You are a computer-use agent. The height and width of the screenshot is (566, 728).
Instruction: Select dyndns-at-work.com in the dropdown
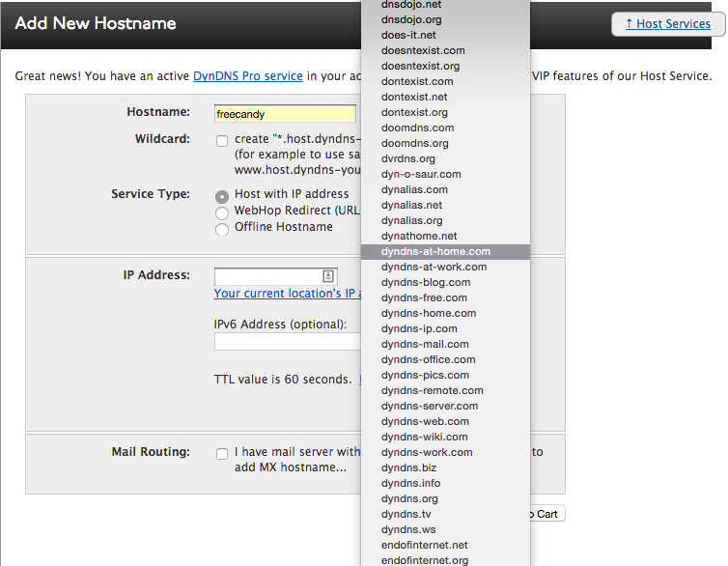pos(434,267)
